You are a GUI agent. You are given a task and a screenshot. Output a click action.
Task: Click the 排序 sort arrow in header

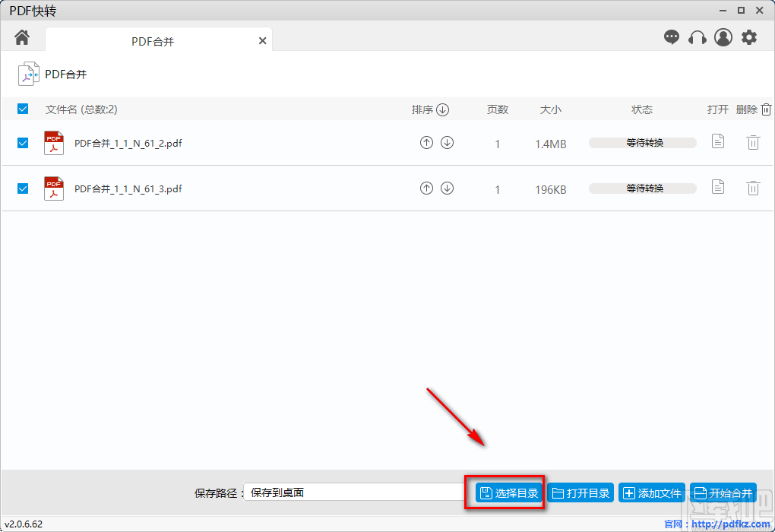click(x=443, y=109)
